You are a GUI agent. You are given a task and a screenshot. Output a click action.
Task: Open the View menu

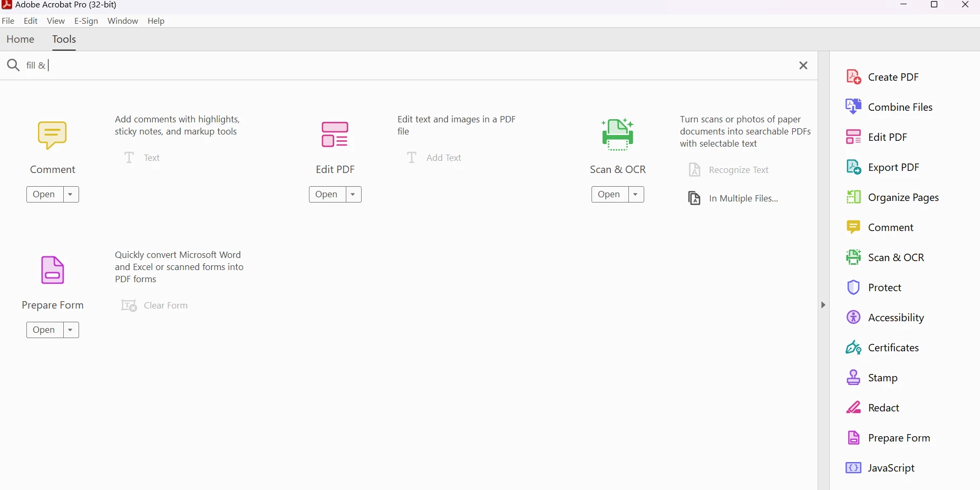pos(56,21)
